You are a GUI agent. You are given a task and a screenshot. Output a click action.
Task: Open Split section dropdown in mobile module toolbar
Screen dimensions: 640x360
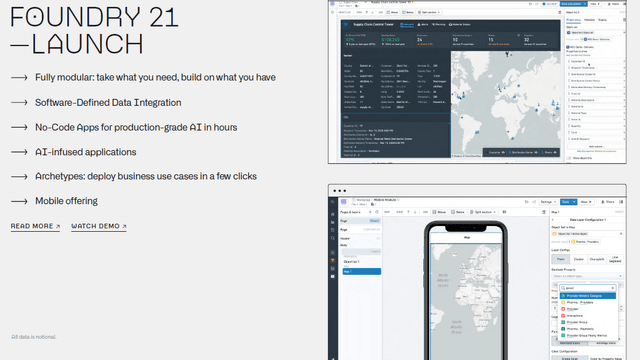tap(482, 212)
